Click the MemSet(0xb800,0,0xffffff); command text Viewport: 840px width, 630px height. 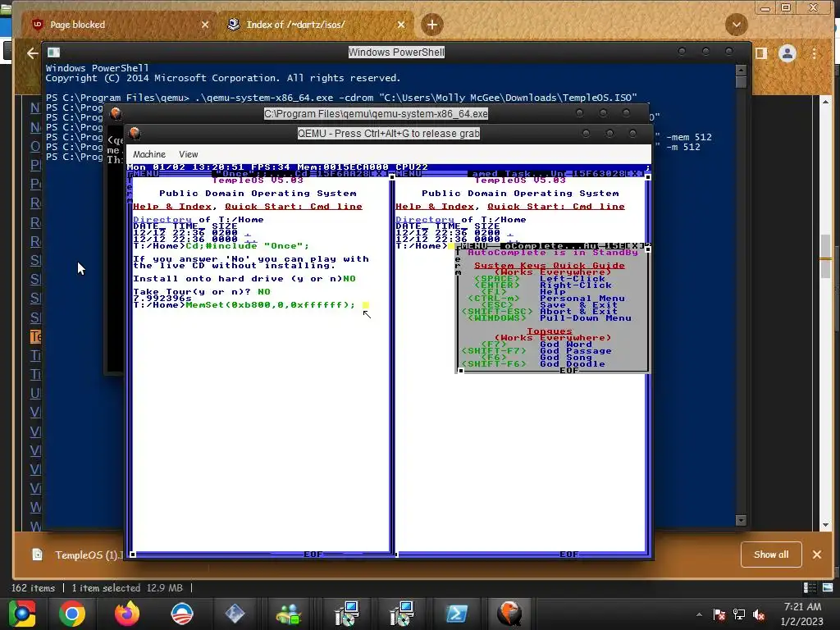pos(271,305)
